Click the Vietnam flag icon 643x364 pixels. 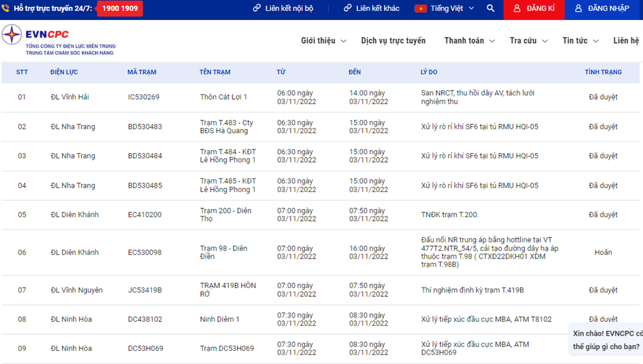click(421, 9)
